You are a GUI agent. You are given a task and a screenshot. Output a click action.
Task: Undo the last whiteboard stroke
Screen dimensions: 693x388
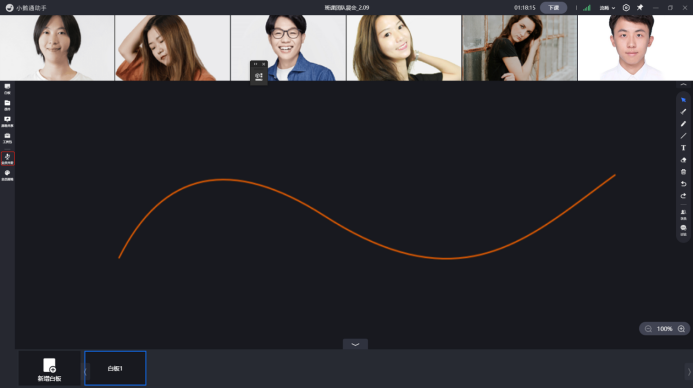(x=683, y=184)
